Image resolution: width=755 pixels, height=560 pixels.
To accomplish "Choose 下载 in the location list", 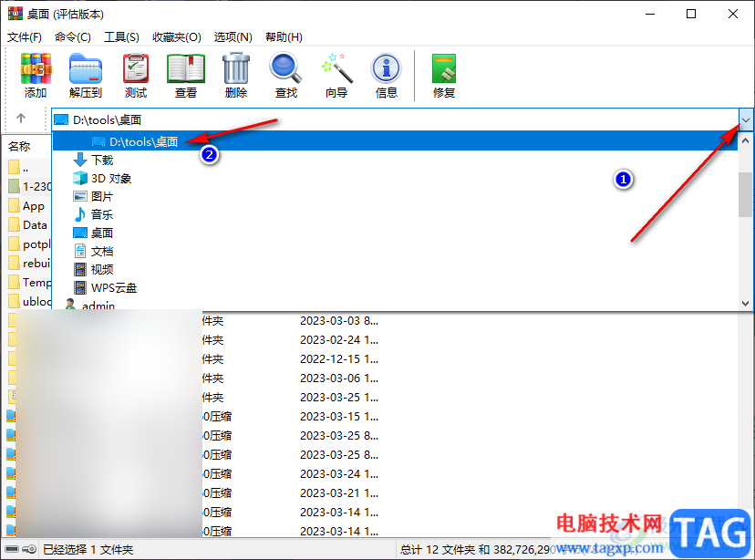I will [102, 160].
